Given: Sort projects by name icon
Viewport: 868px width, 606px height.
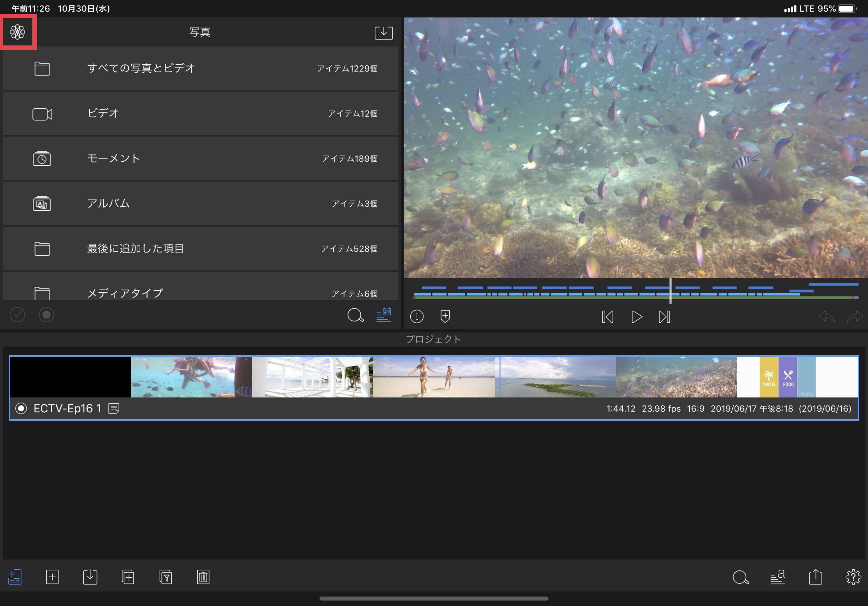Looking at the screenshot, I should coord(777,577).
